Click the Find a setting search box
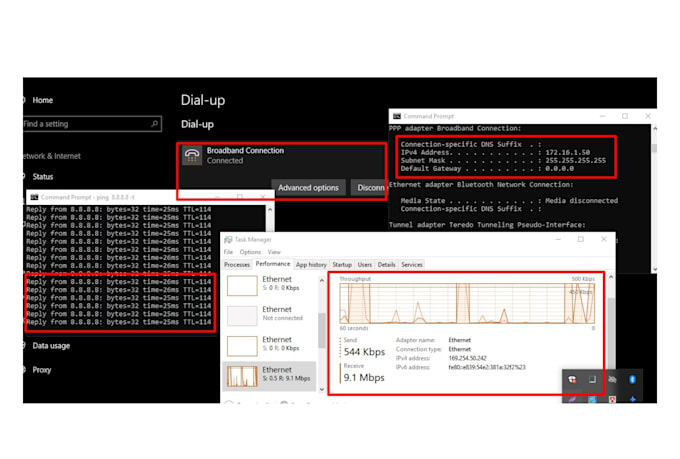Viewport: 680px width, 459px height. (x=92, y=124)
